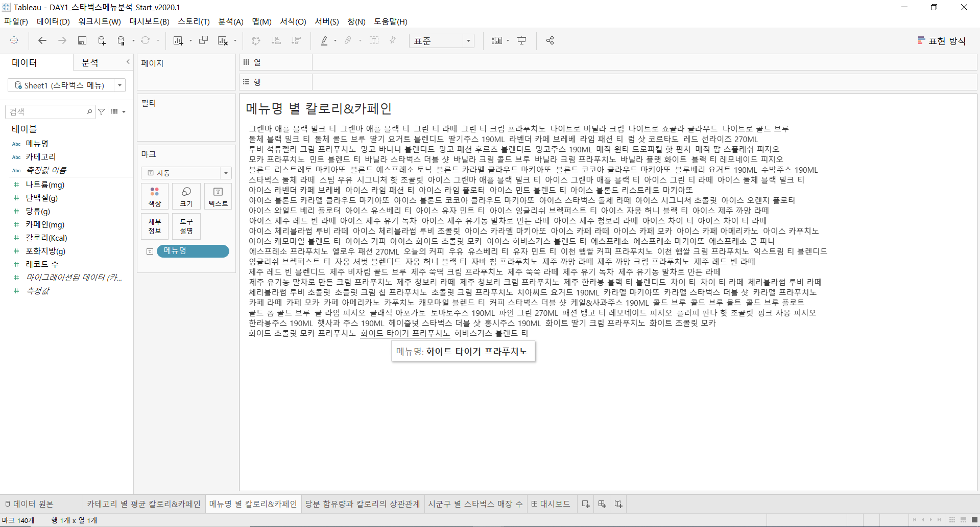Open Size in the Marks card
Screen dimensions: 980x527
click(186, 197)
